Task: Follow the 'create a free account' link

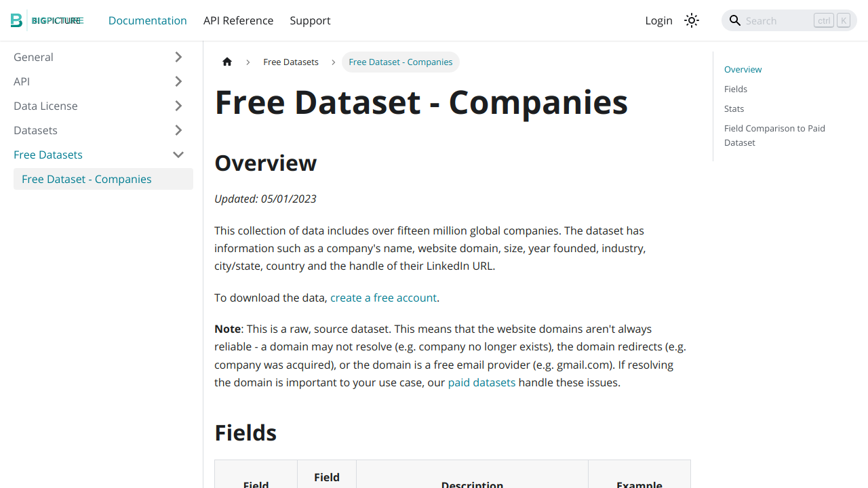Action: (383, 298)
